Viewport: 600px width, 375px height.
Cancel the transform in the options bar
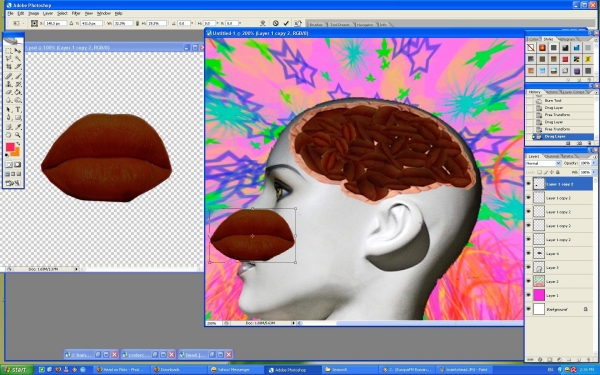click(276, 23)
